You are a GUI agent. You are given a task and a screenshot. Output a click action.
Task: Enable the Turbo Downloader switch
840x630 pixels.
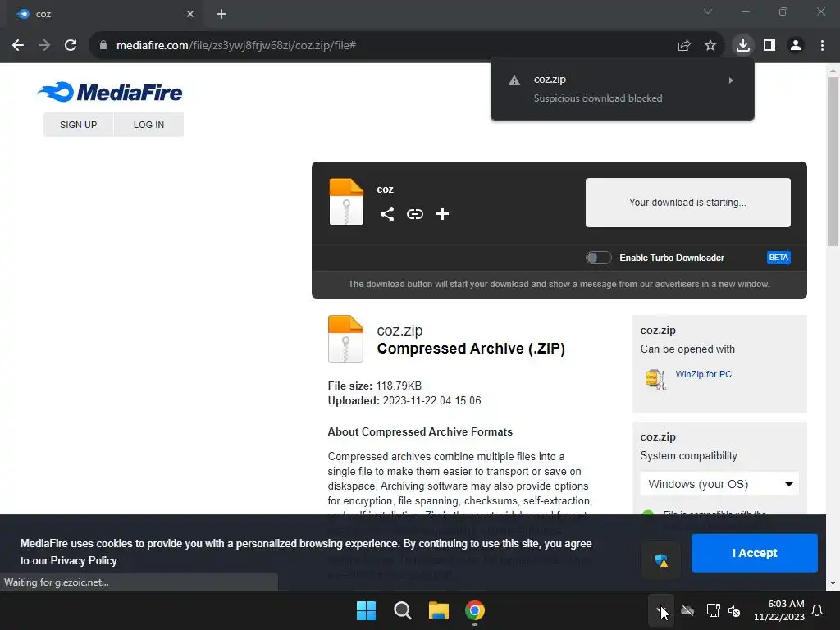tap(598, 258)
